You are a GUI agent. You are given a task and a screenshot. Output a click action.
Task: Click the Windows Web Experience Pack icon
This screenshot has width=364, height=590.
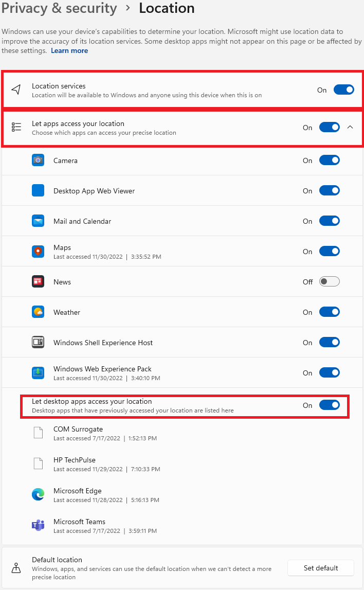(38, 373)
